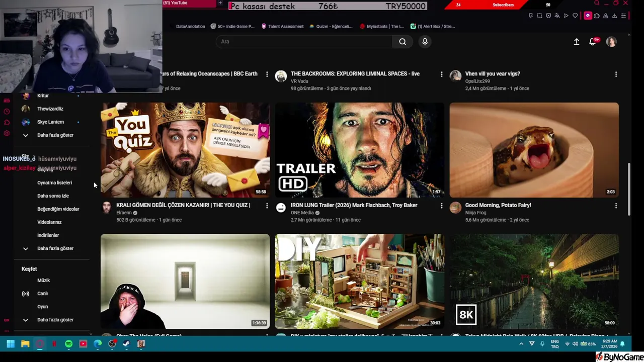The image size is (644, 362).
Task: Open options for Vhen vill you vear vigs video
Action: pyautogui.click(x=616, y=74)
